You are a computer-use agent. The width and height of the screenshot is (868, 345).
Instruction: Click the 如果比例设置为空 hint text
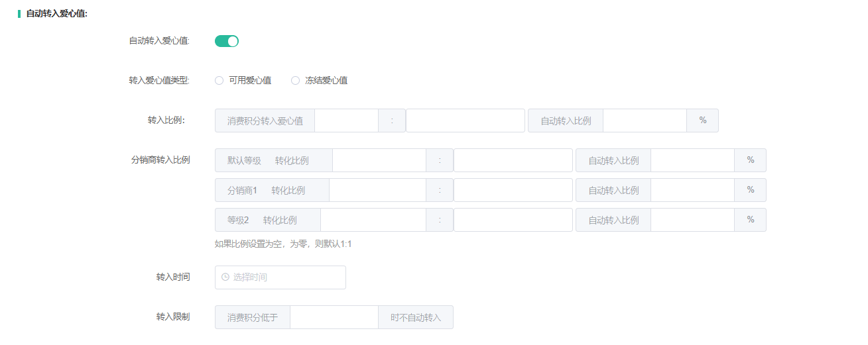283,244
